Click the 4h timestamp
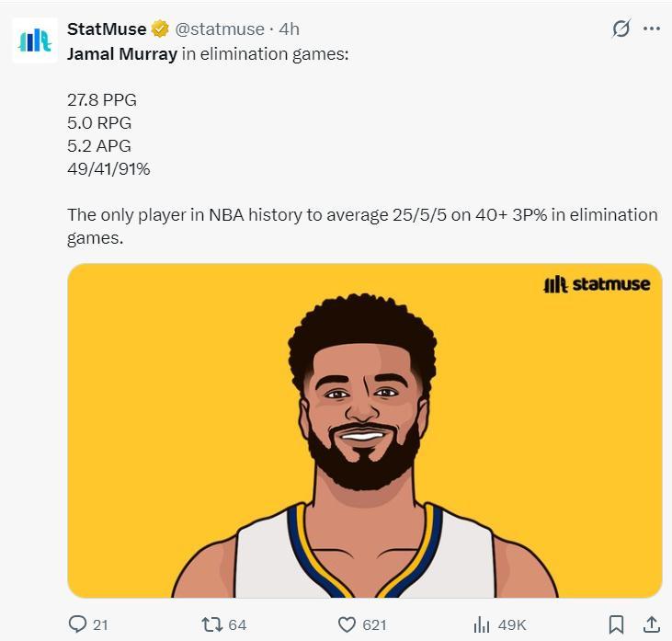Screen dimensions: 672x641 (289, 29)
